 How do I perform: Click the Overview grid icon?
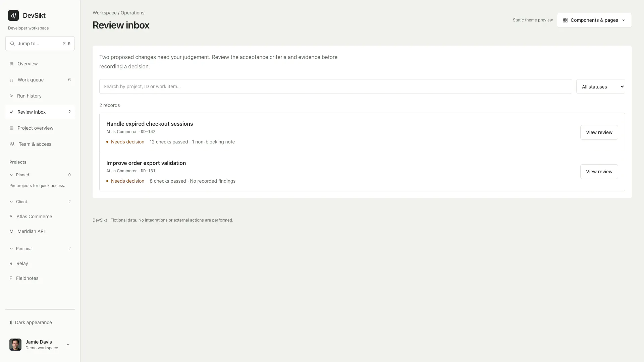(x=11, y=64)
